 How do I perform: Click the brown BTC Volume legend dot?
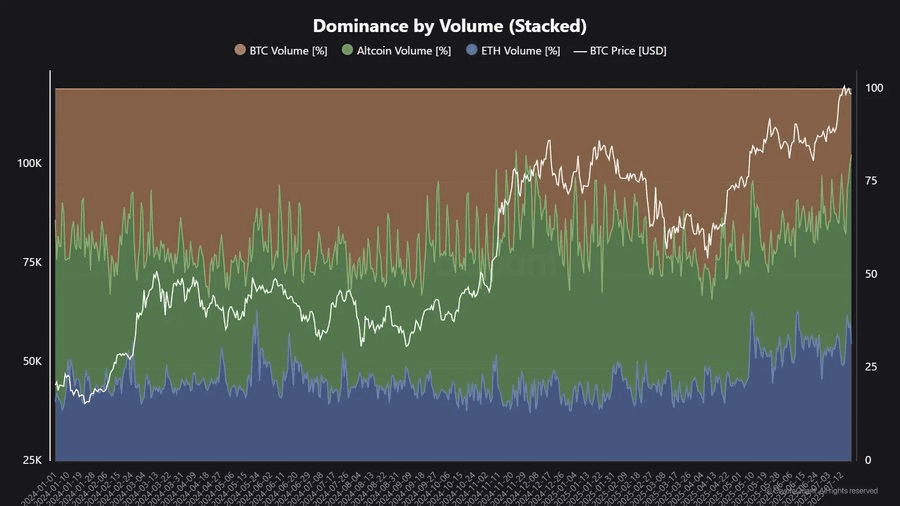coord(240,50)
